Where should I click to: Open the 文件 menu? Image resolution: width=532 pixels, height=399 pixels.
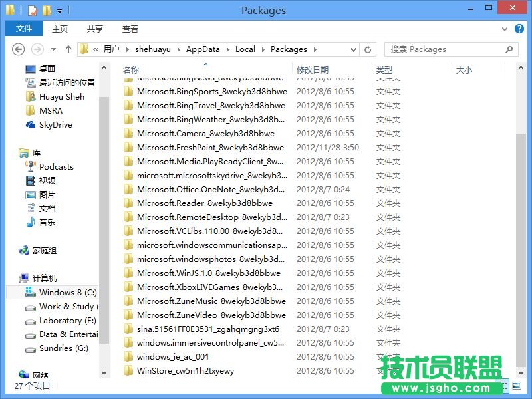(x=23, y=29)
